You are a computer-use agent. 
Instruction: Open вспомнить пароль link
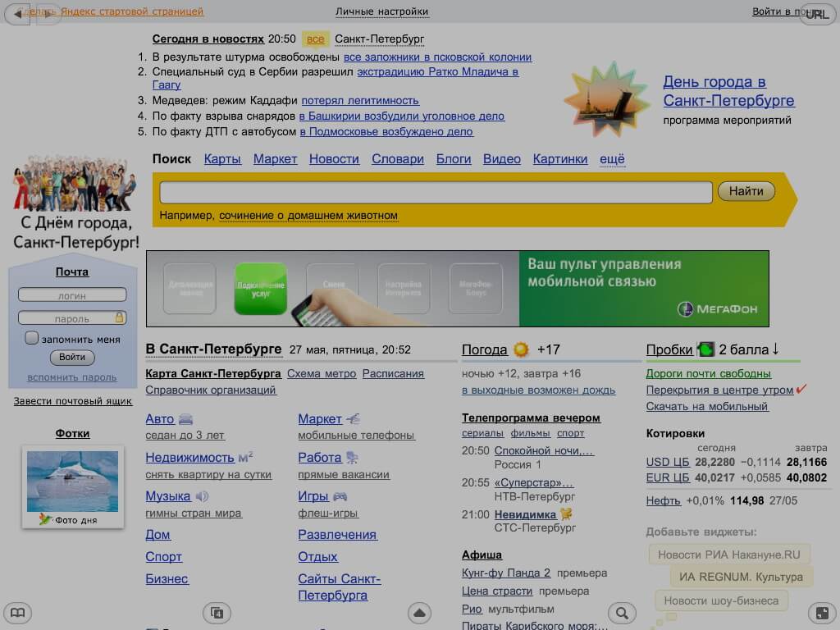pos(72,377)
